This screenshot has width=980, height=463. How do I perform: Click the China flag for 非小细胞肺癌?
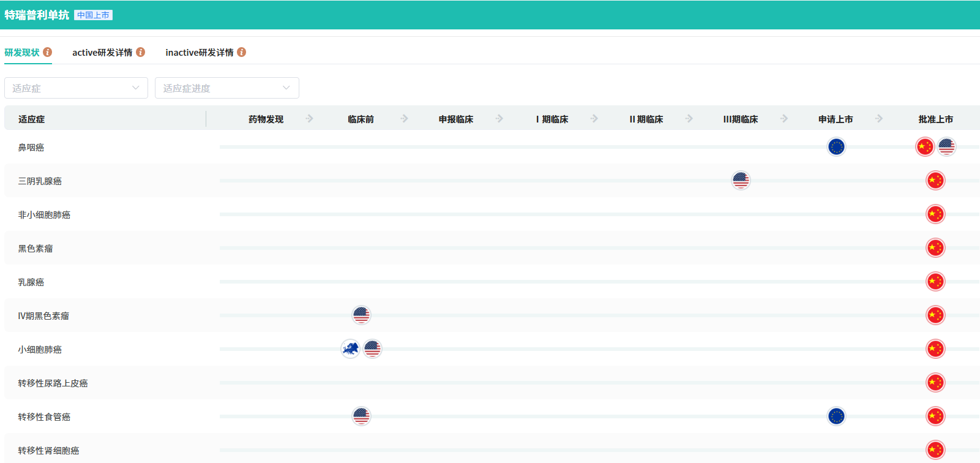coord(935,214)
